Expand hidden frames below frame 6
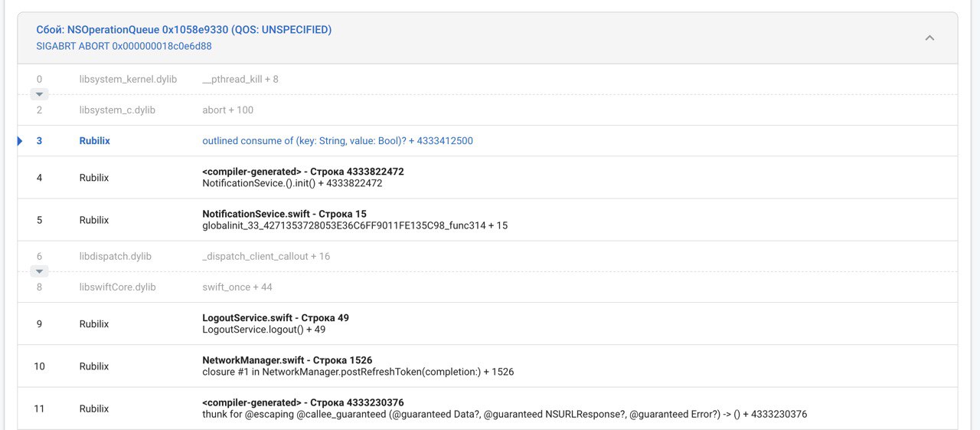This screenshot has width=980, height=430. pos(39,271)
